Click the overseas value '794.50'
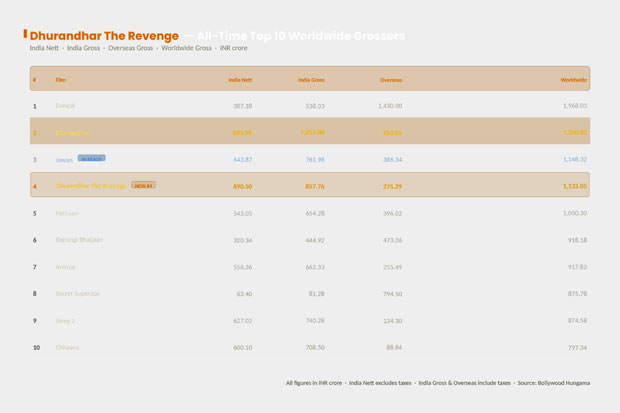The height and width of the screenshot is (413, 620). tap(392, 294)
